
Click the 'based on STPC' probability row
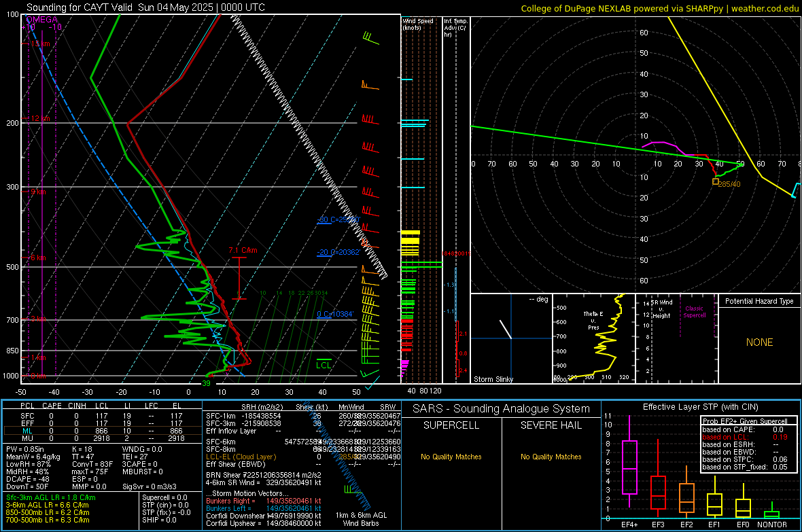[x=745, y=459]
